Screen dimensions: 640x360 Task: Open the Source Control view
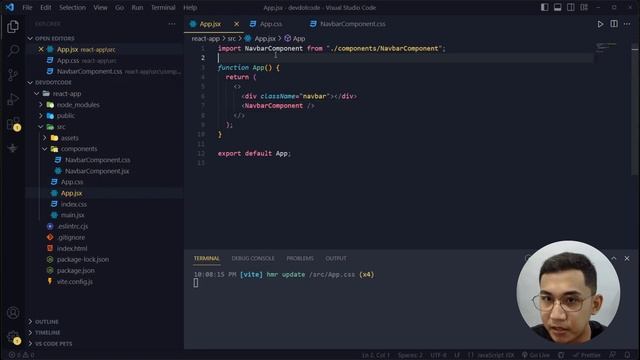(x=13, y=75)
